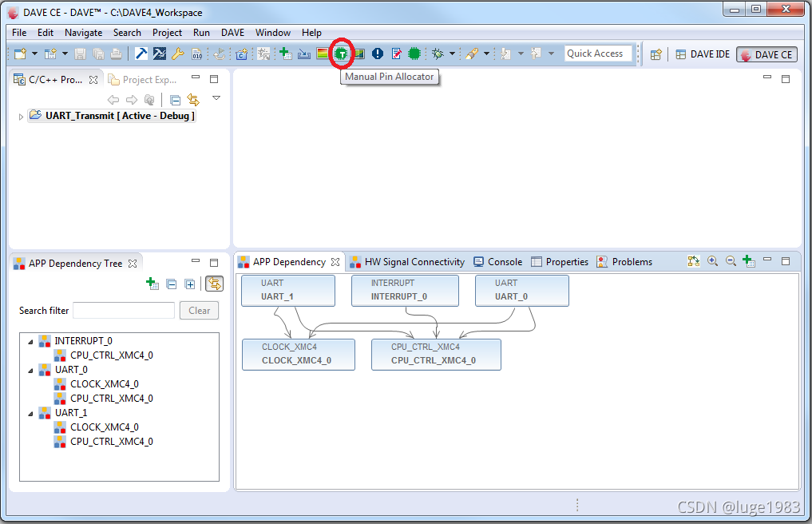
Task: Click auto layout icon in APP Dependency view
Action: 694,261
